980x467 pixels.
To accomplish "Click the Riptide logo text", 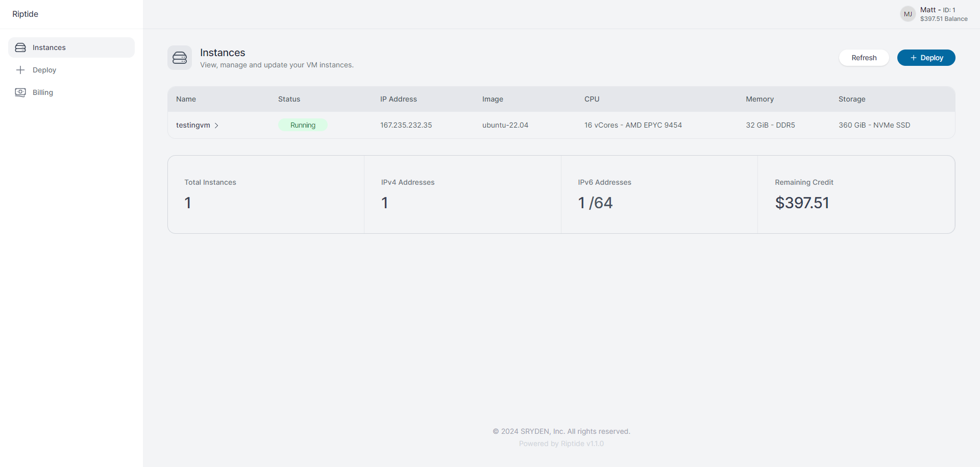I will 26,14.
